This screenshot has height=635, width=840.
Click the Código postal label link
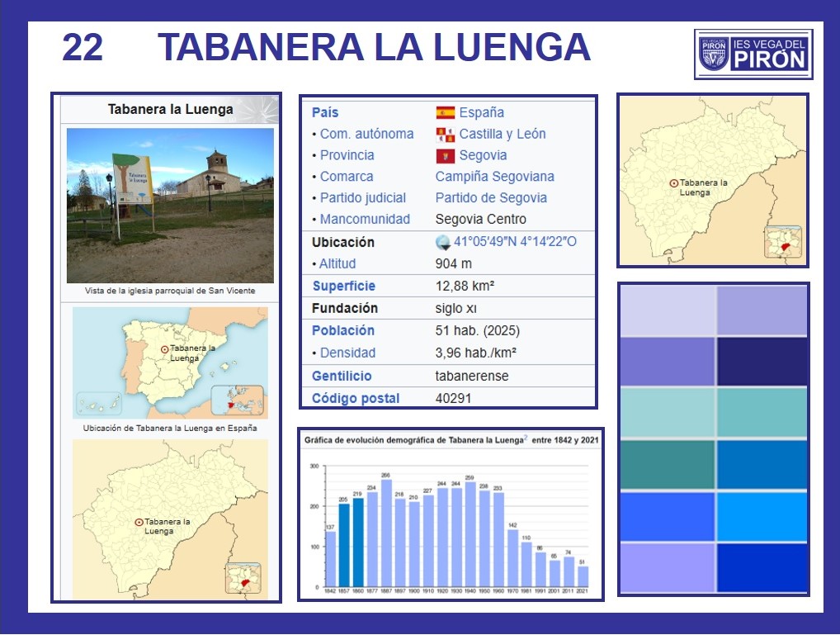pyautogui.click(x=355, y=399)
